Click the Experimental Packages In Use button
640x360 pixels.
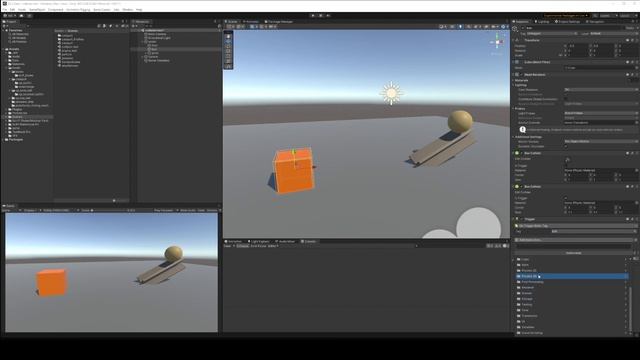566,16
